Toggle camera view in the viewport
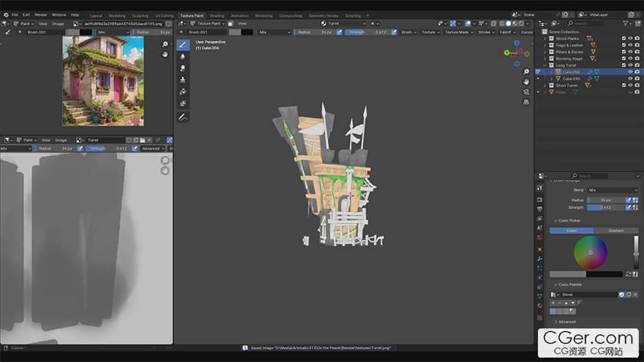Viewport: 644px width, 362px height. coord(526,91)
